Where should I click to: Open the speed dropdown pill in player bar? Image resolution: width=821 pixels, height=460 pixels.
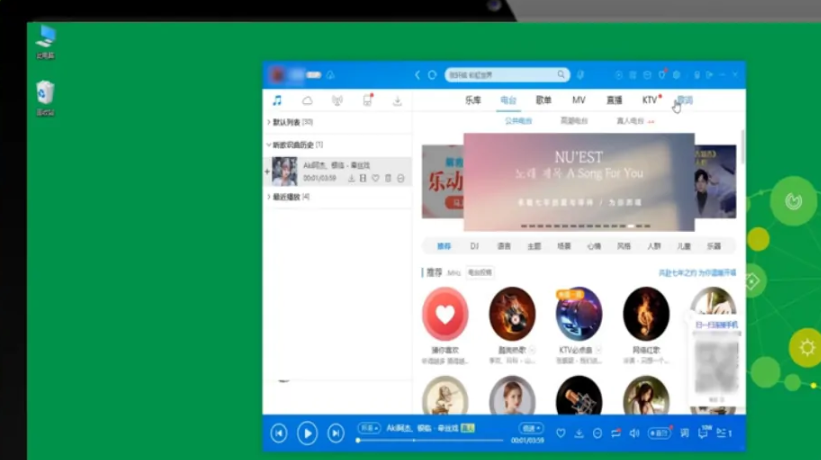(x=531, y=428)
